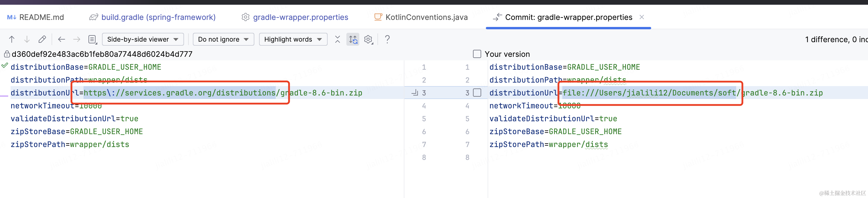The height and width of the screenshot is (198, 868).
Task: Click the pencil edit source icon
Action: click(x=42, y=40)
